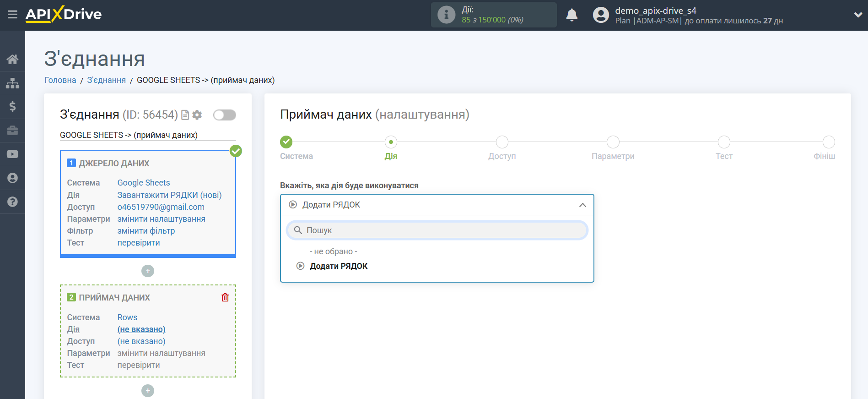Open Завантажити РЯДКИ (нові) action link
This screenshot has width=868, height=399.
coord(169,195)
